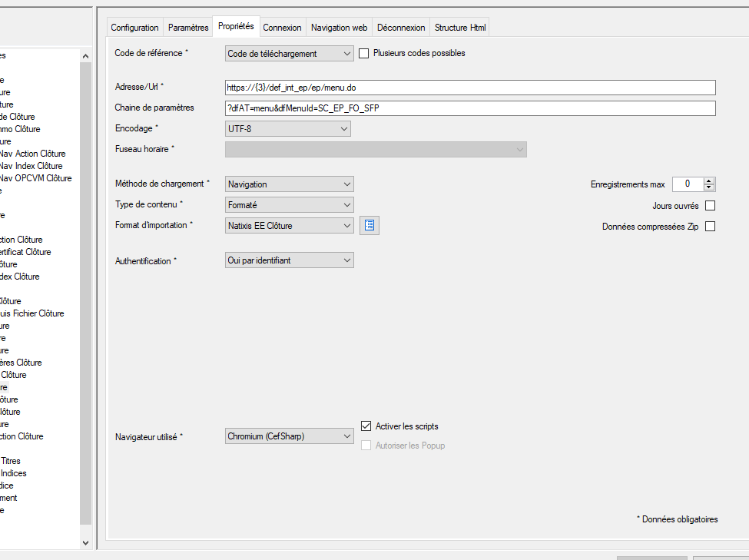Switch to the Configuration tab

tap(134, 28)
